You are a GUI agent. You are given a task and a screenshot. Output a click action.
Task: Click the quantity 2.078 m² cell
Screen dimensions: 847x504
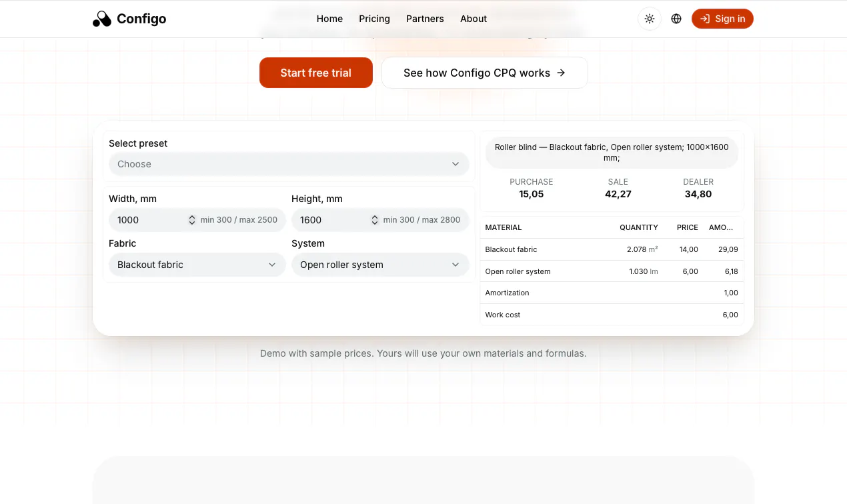[x=642, y=249]
